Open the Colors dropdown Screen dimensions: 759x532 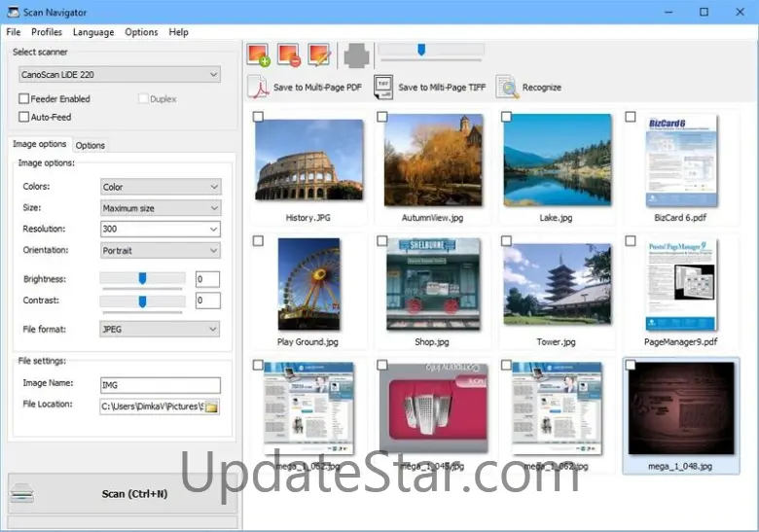(x=161, y=187)
